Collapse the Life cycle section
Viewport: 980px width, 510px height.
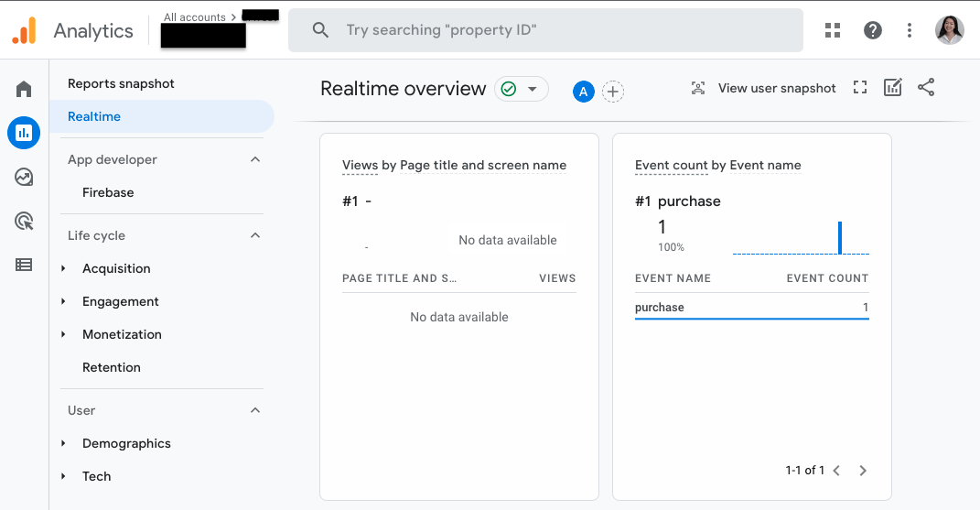coord(255,235)
